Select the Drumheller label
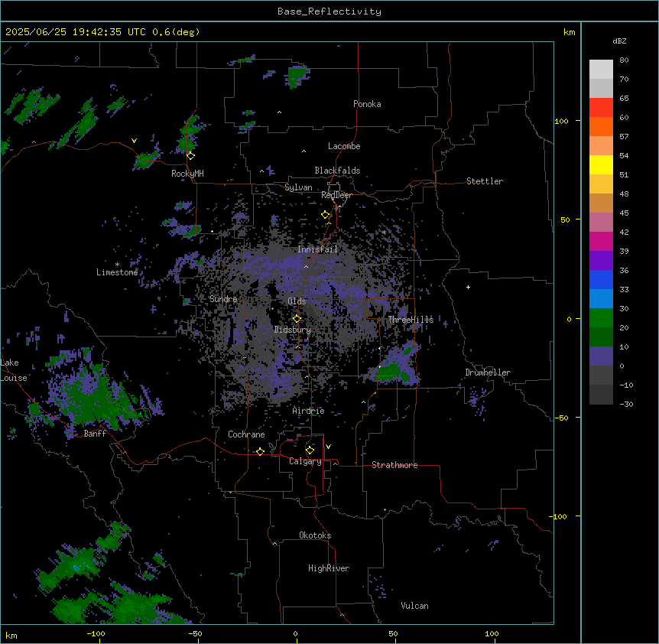The image size is (659, 644). (x=488, y=372)
